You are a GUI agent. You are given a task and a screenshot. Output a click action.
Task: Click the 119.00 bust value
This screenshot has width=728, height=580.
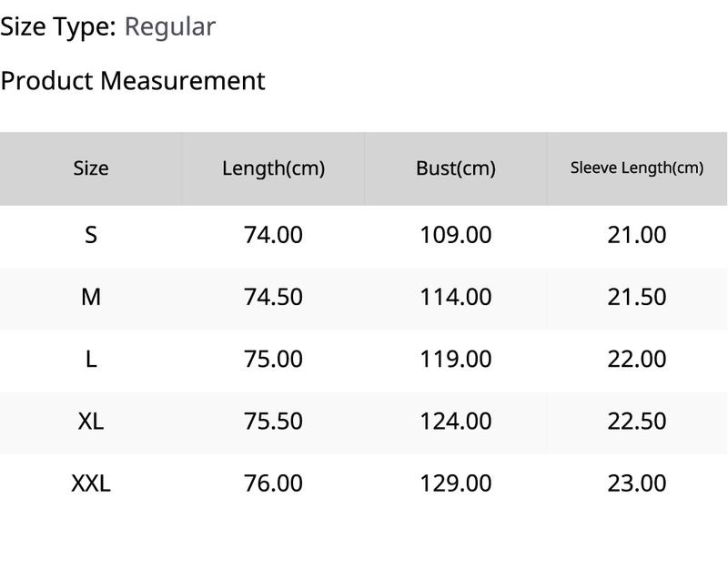(455, 359)
